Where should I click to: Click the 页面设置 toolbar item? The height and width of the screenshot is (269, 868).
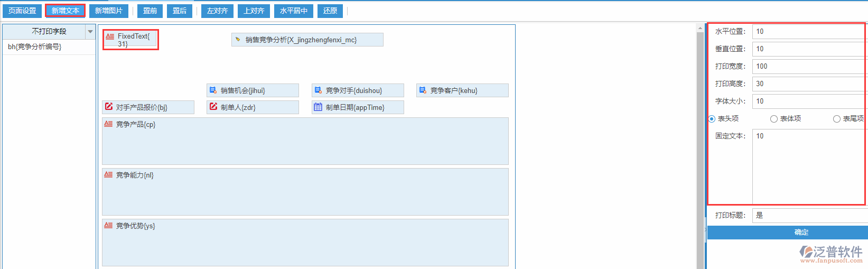[22, 11]
